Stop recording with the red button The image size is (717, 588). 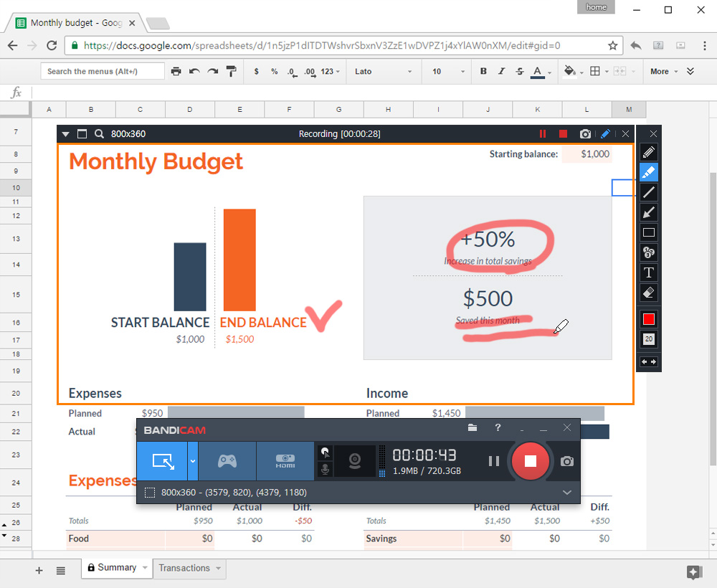[x=530, y=461]
